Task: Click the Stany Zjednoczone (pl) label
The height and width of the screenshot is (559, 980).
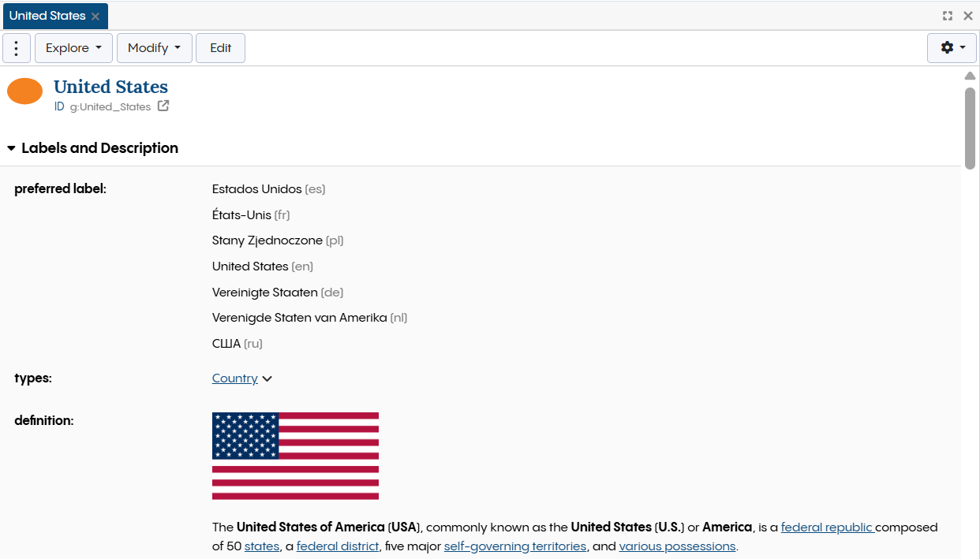Action: (278, 240)
